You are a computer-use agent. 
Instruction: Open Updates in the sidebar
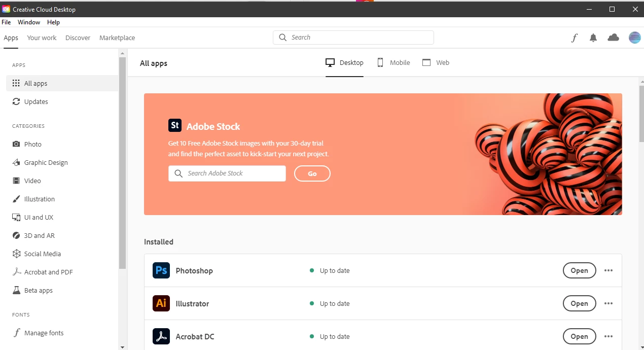tap(62, 101)
